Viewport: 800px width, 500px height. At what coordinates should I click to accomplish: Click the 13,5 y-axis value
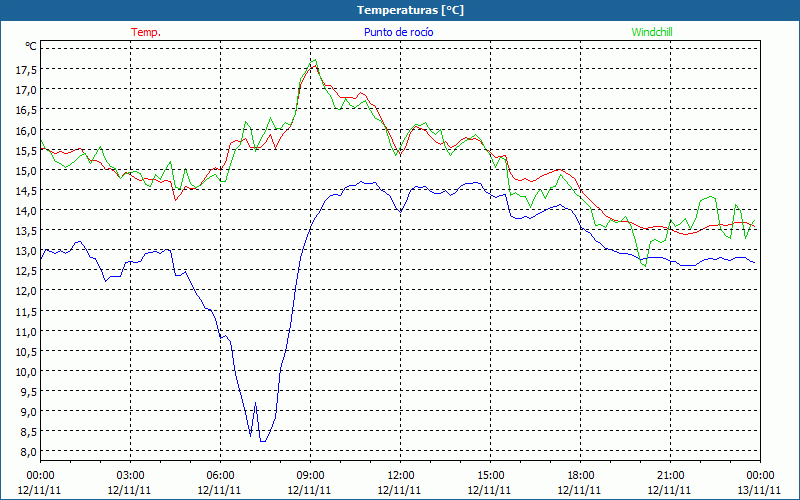coord(26,231)
